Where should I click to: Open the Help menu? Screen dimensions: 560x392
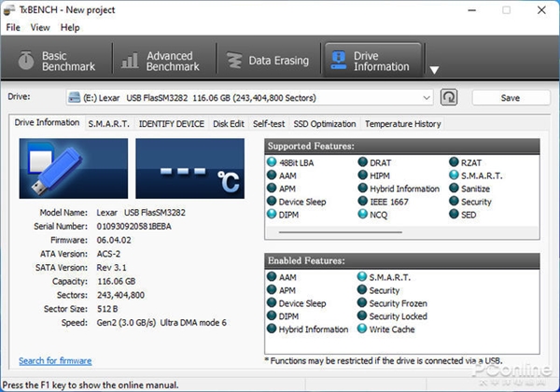pos(70,27)
